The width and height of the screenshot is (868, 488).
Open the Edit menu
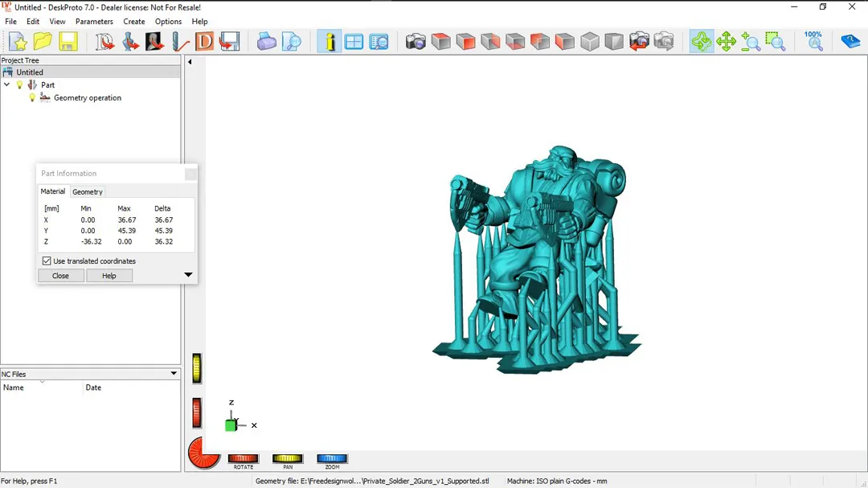coord(33,22)
